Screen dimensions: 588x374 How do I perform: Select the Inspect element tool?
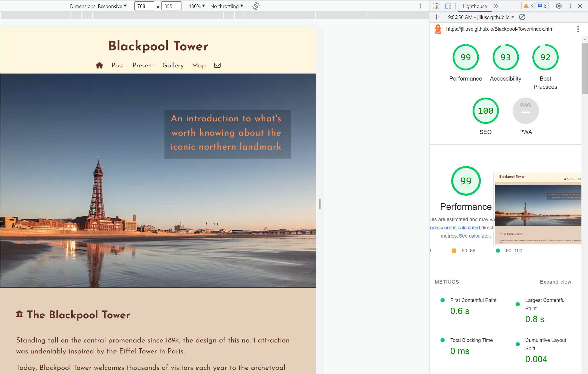(x=436, y=6)
